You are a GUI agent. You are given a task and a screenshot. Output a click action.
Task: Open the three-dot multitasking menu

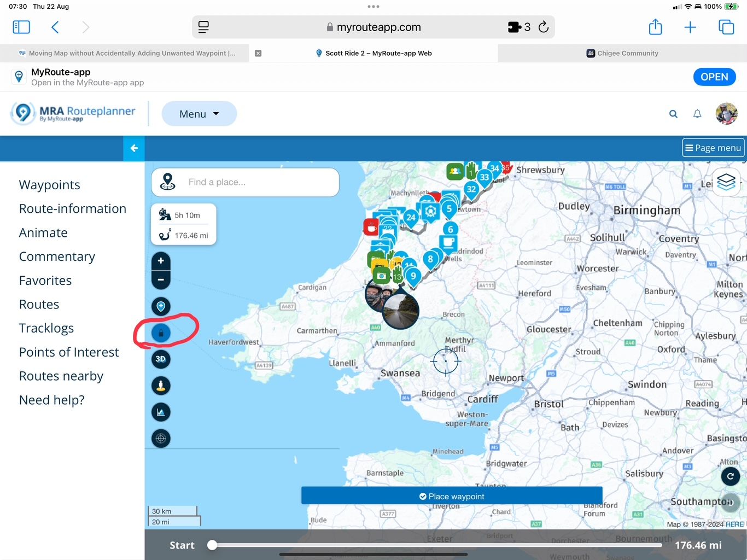(373, 7)
